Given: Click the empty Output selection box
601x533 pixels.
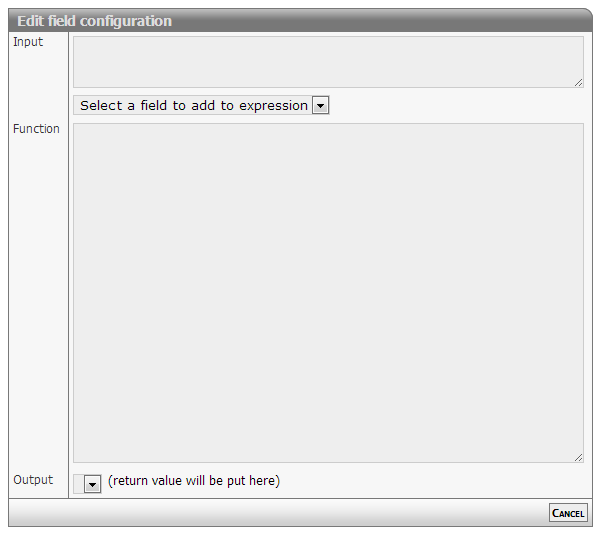Looking at the screenshot, I should tap(79, 484).
